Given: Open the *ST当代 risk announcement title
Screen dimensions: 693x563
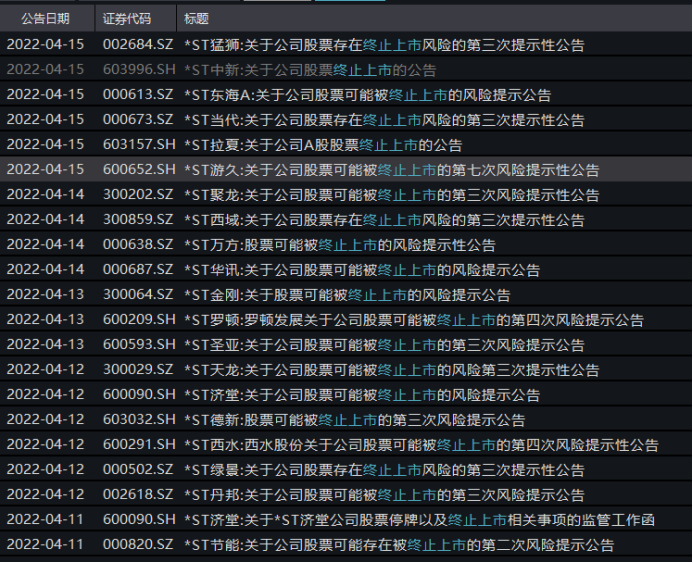Looking at the screenshot, I should point(384,120).
